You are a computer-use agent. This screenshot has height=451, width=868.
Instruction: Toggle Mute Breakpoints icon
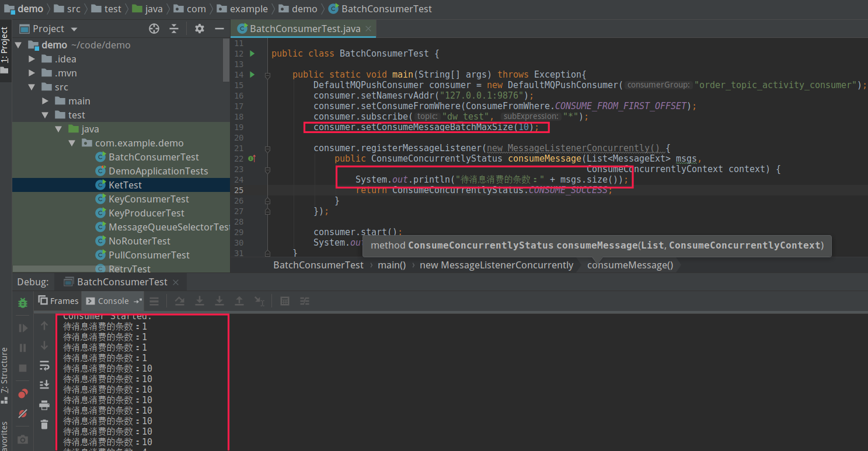tap(23, 413)
